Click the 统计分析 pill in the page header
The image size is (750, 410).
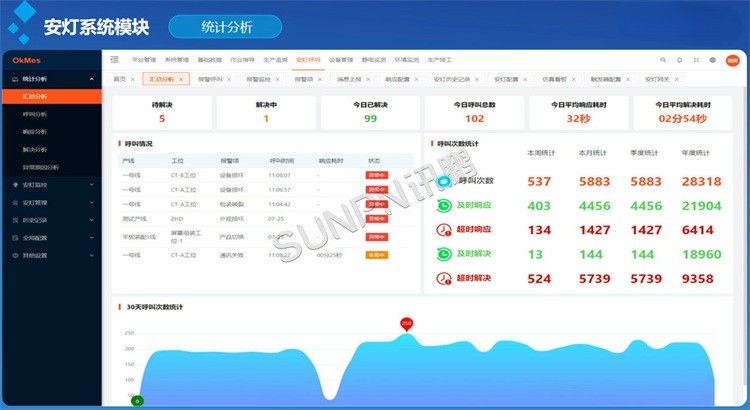click(x=225, y=27)
